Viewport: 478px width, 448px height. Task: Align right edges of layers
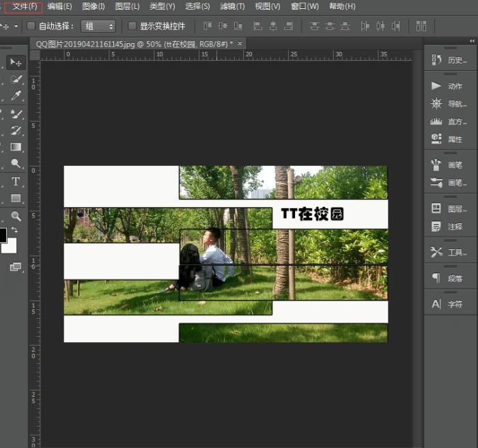tap(288, 26)
